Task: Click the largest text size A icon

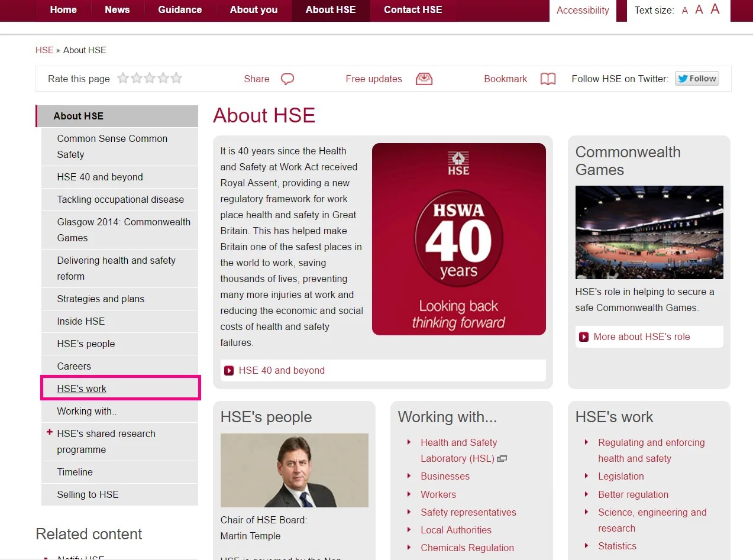Action: pos(714,9)
